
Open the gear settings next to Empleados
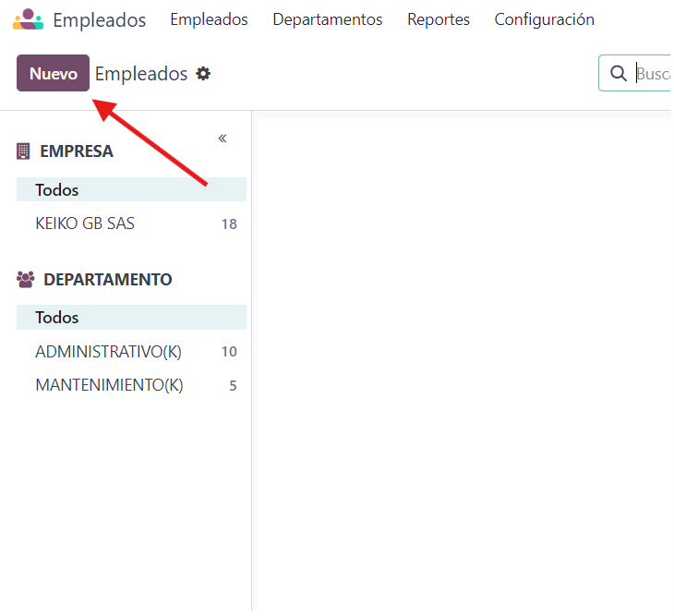click(x=203, y=74)
